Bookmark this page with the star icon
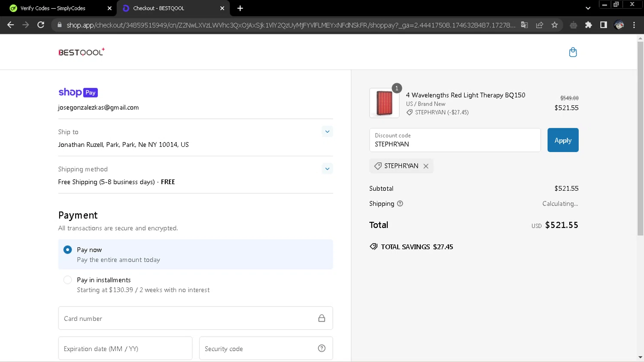This screenshot has width=644, height=362. [555, 25]
